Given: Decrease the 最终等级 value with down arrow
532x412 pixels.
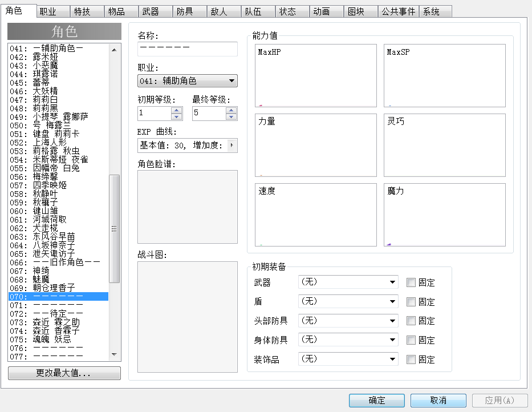Looking at the screenshot, I should 231,117.
